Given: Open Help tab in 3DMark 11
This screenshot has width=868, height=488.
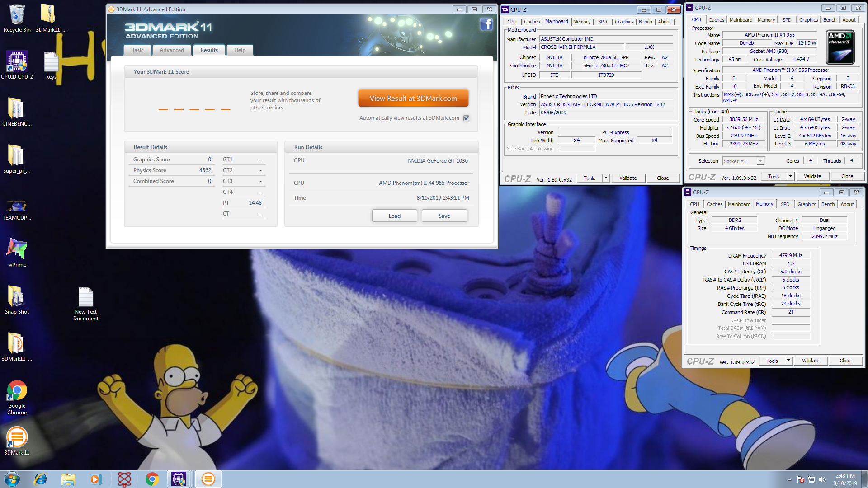Looking at the screenshot, I should click(x=240, y=50).
